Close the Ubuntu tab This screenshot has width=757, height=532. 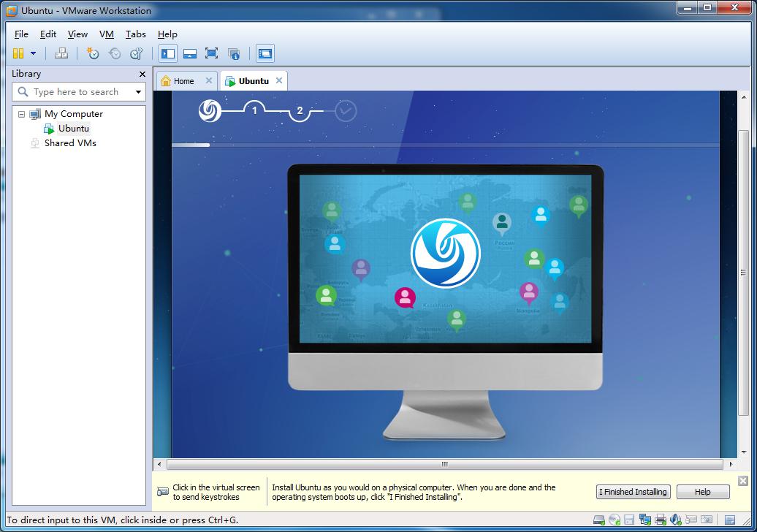(x=279, y=80)
